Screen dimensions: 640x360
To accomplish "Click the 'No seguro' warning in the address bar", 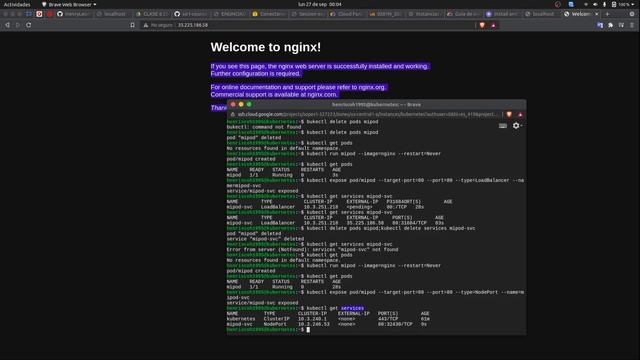I will pos(158,25).
